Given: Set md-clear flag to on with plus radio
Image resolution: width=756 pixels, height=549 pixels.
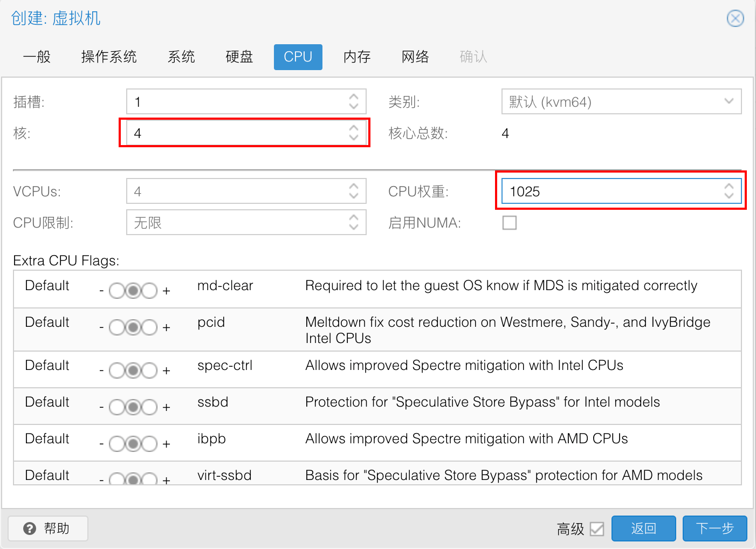Looking at the screenshot, I should [x=149, y=291].
